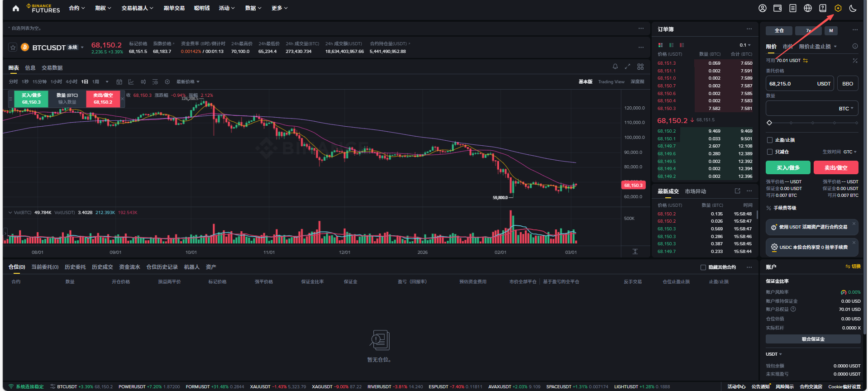
Task: Open 最新价格 price type dropdown
Action: click(188, 82)
